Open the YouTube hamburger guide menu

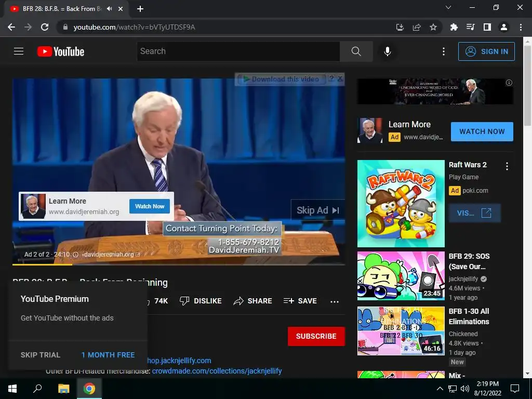[x=19, y=51]
